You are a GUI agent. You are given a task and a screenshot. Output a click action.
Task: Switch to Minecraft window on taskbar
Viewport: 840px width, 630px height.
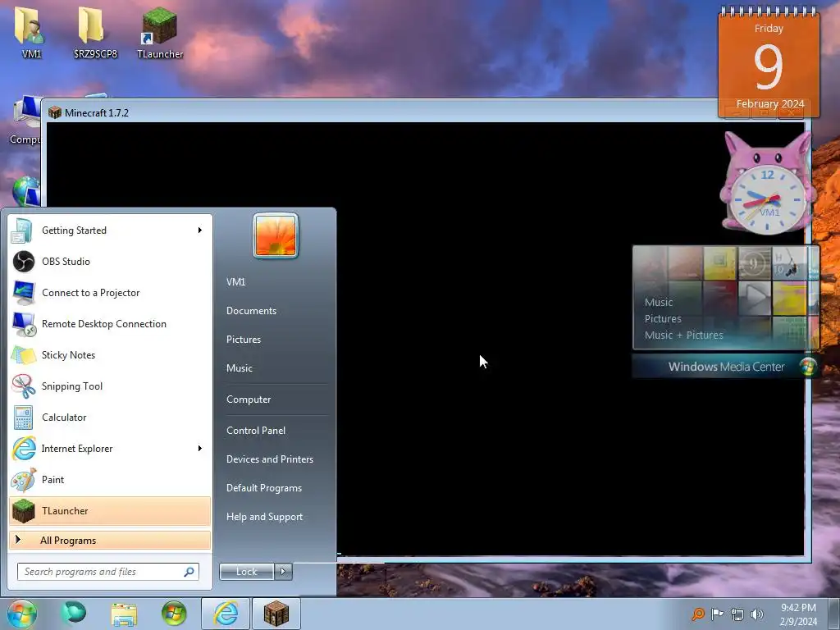point(276,614)
